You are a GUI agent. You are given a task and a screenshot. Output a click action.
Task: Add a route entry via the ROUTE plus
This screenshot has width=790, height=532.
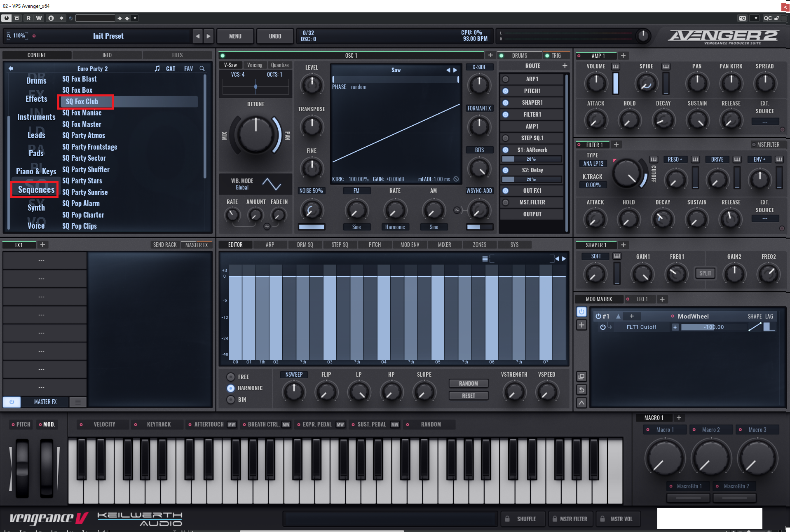565,66
